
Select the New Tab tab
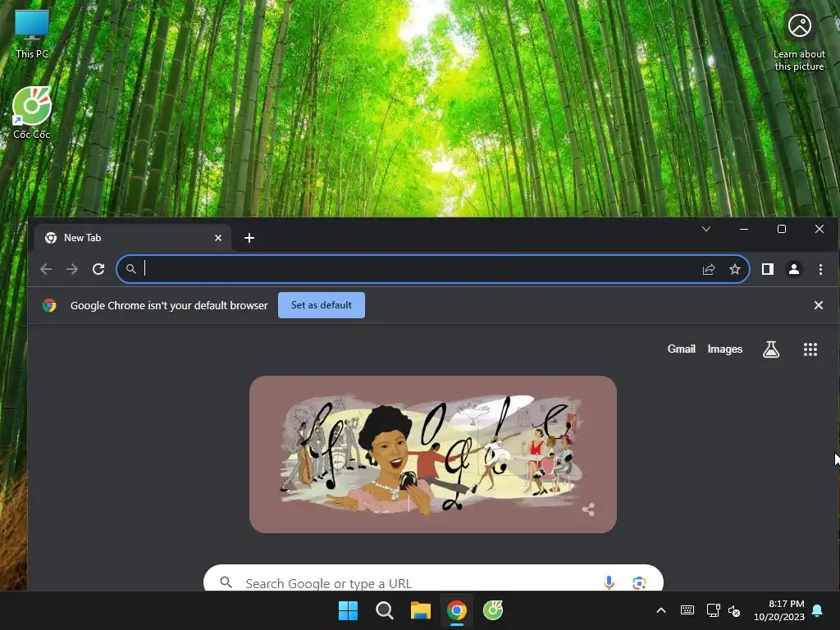coord(133,238)
